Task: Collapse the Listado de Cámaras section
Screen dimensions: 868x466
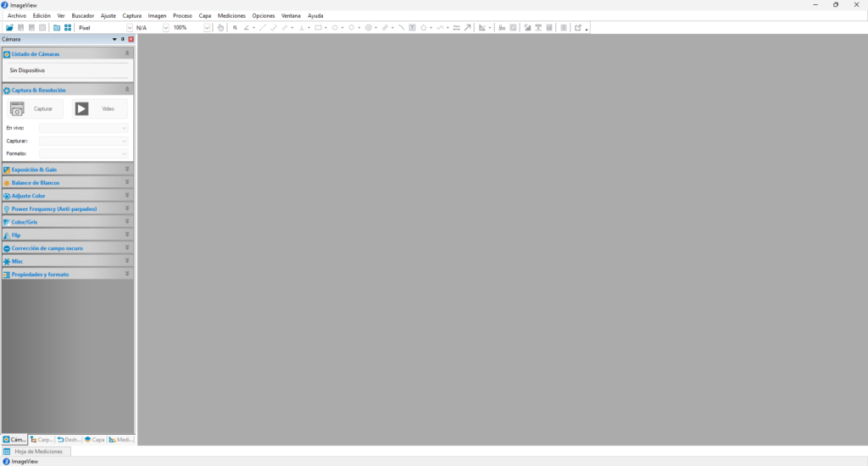Action: click(x=127, y=53)
